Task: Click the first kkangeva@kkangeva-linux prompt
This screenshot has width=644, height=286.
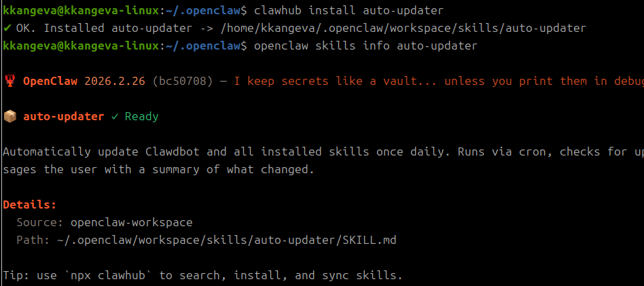Action: point(81,11)
